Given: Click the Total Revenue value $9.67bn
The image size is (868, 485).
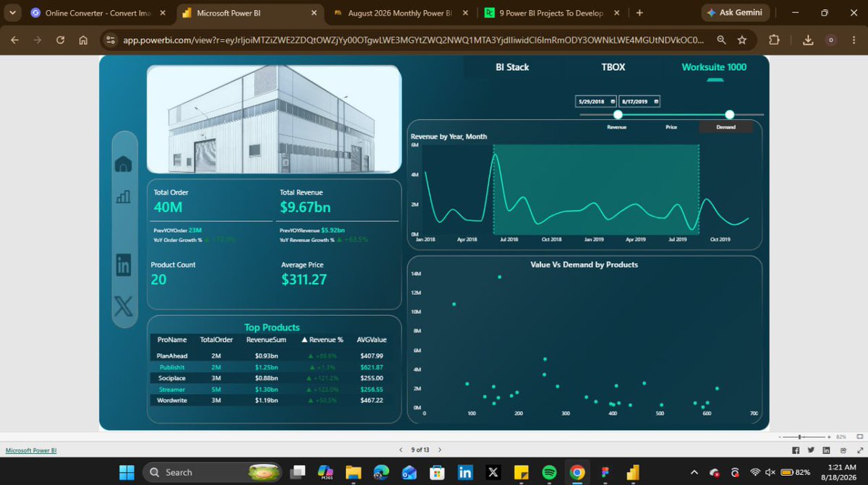Looking at the screenshot, I should [x=305, y=207].
